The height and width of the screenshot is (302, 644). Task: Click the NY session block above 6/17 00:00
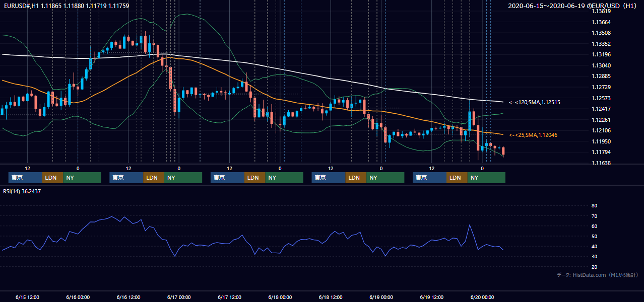pos(183,178)
